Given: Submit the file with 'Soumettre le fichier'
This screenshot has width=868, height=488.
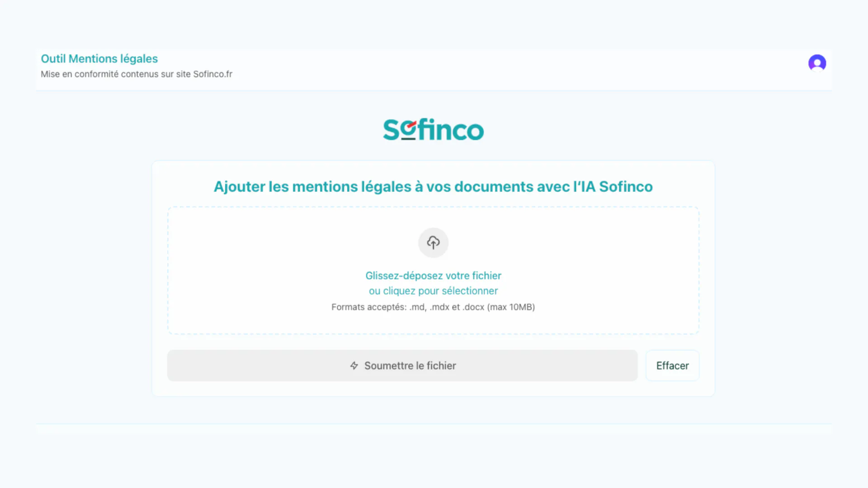Looking at the screenshot, I should [x=402, y=366].
